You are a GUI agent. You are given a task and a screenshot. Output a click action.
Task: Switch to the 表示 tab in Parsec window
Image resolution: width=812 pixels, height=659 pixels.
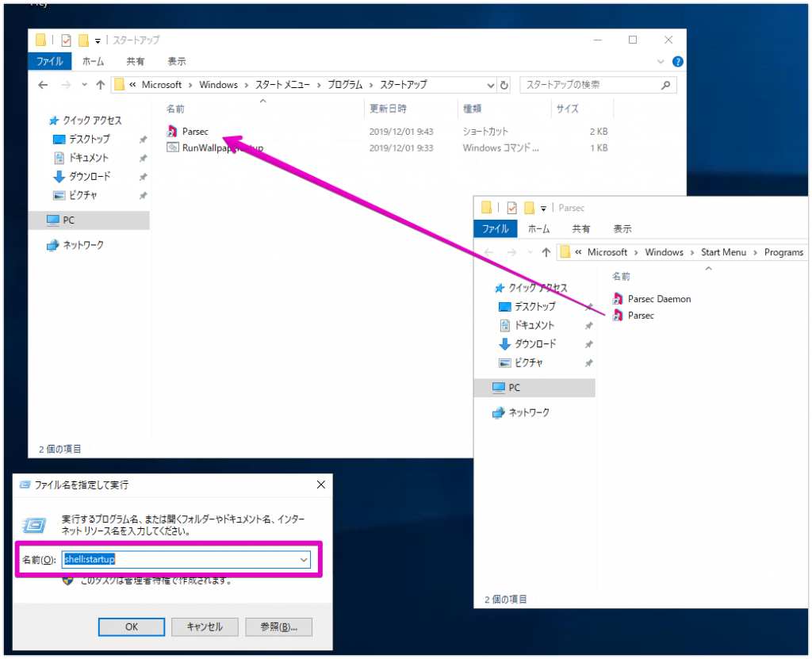pos(622,228)
